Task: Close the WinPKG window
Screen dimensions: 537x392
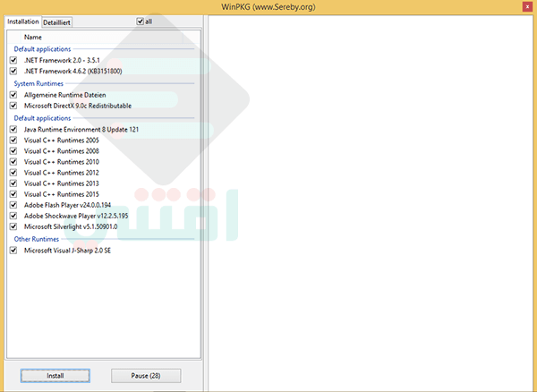Action: click(x=527, y=7)
